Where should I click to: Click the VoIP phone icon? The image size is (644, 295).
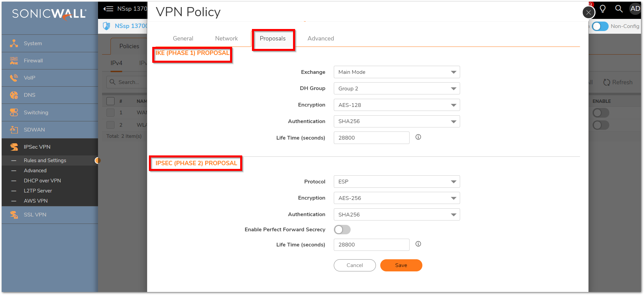[14, 78]
